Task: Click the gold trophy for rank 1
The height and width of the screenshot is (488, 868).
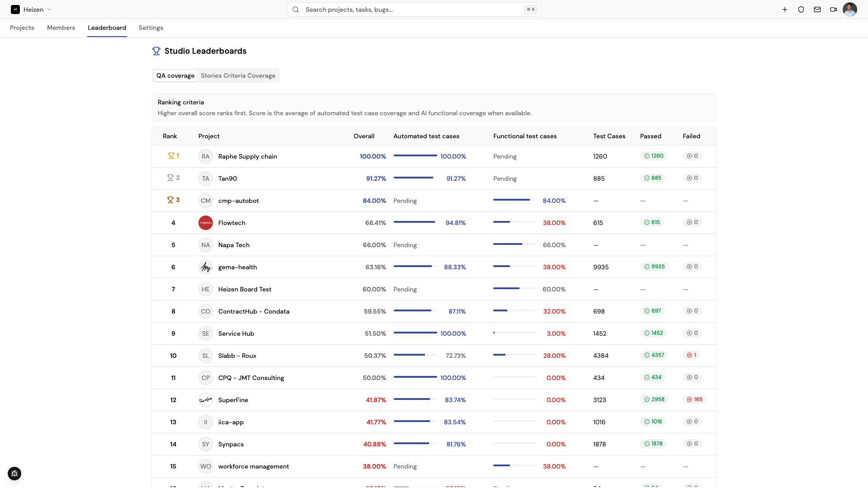Action: [x=171, y=155]
